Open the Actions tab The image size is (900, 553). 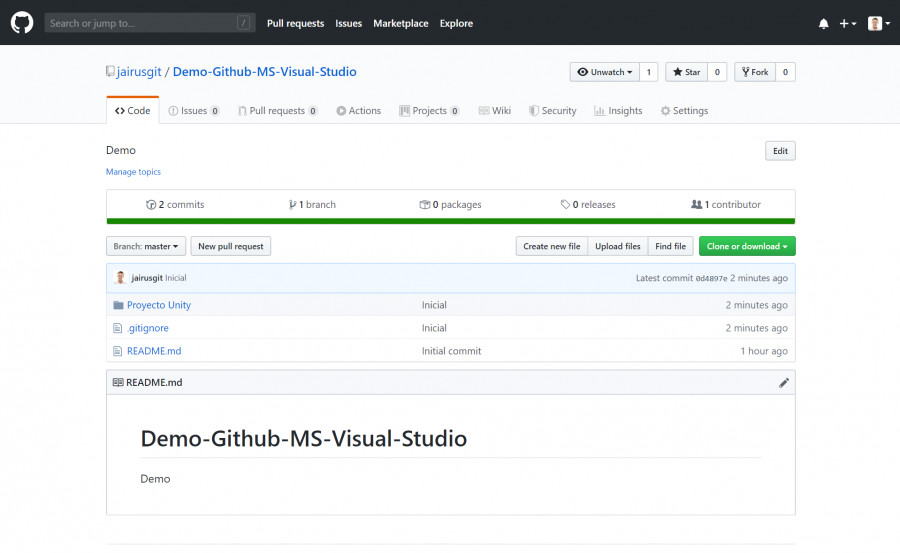click(x=358, y=111)
